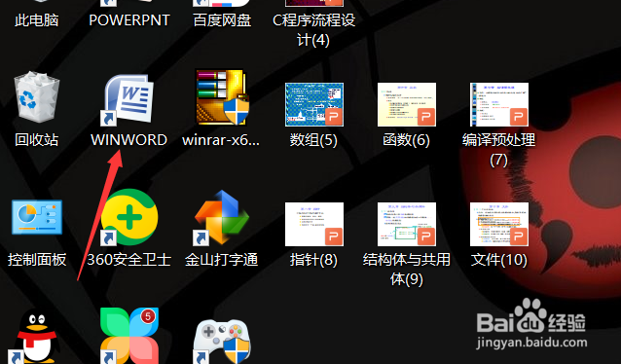Image resolution: width=621 pixels, height=364 pixels.
Task: Open the four-leaf app icon with badge 5
Action: coord(129,336)
